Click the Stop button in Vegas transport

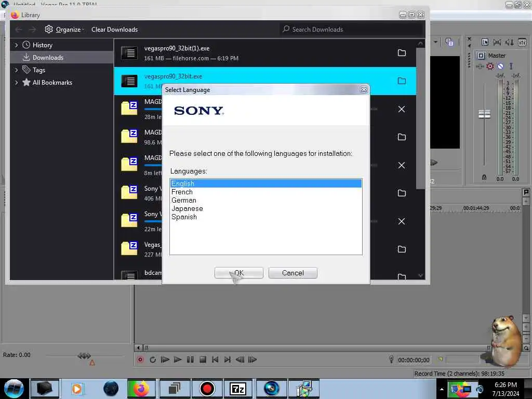click(x=203, y=360)
